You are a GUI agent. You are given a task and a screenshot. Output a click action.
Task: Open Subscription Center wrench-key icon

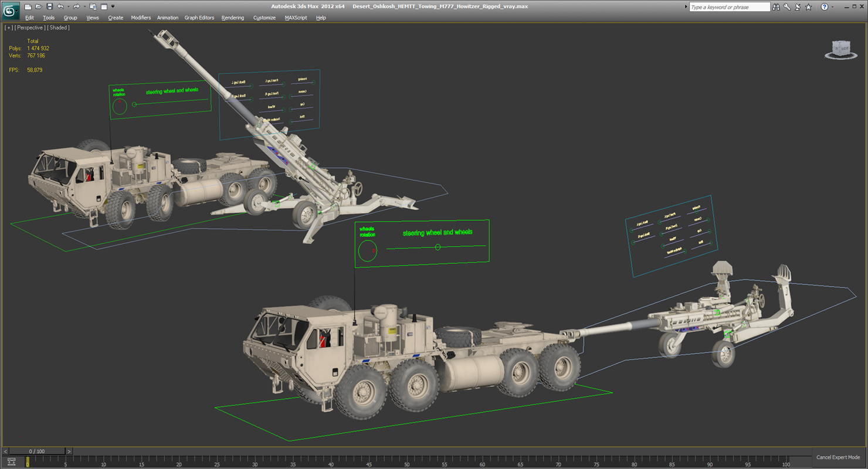coord(787,7)
